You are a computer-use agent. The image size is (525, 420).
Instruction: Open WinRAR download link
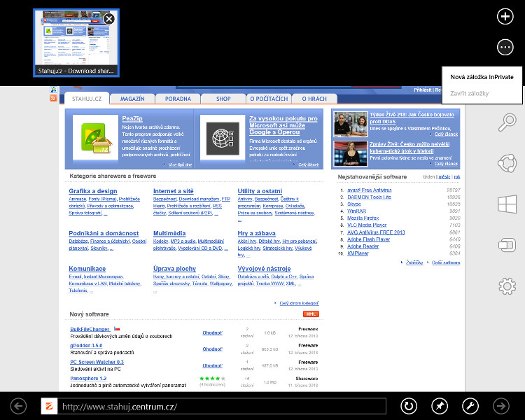(x=356, y=211)
